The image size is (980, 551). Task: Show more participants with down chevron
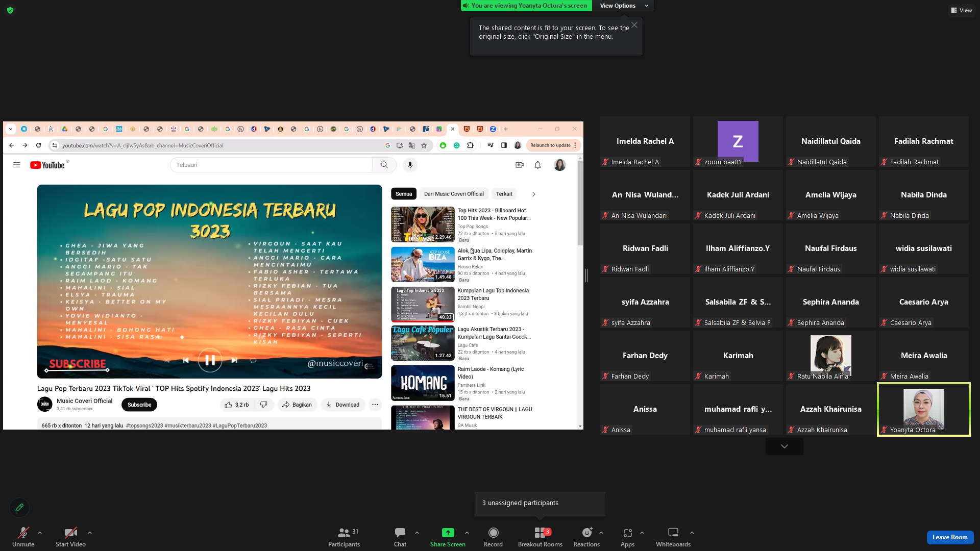[785, 446]
